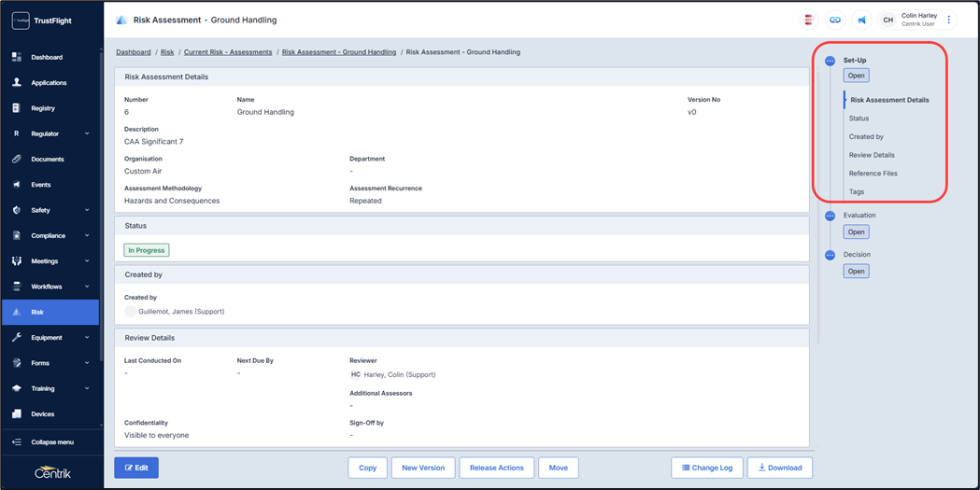Click the Documents paperclip icon
The width and height of the screenshot is (980, 490).
point(17,160)
